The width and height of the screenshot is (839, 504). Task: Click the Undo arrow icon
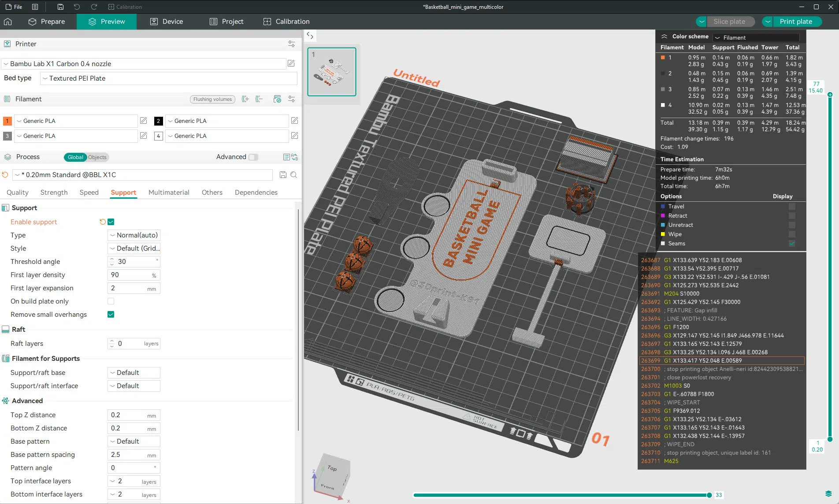[77, 7]
